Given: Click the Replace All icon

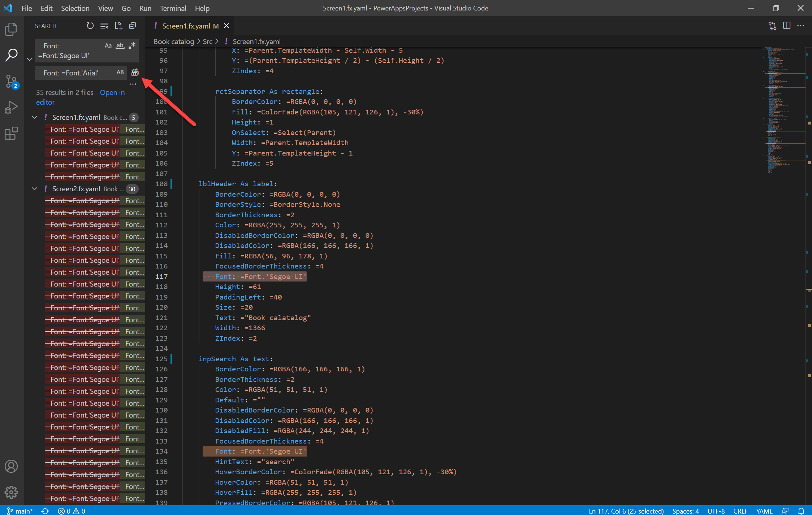Looking at the screenshot, I should pos(135,73).
